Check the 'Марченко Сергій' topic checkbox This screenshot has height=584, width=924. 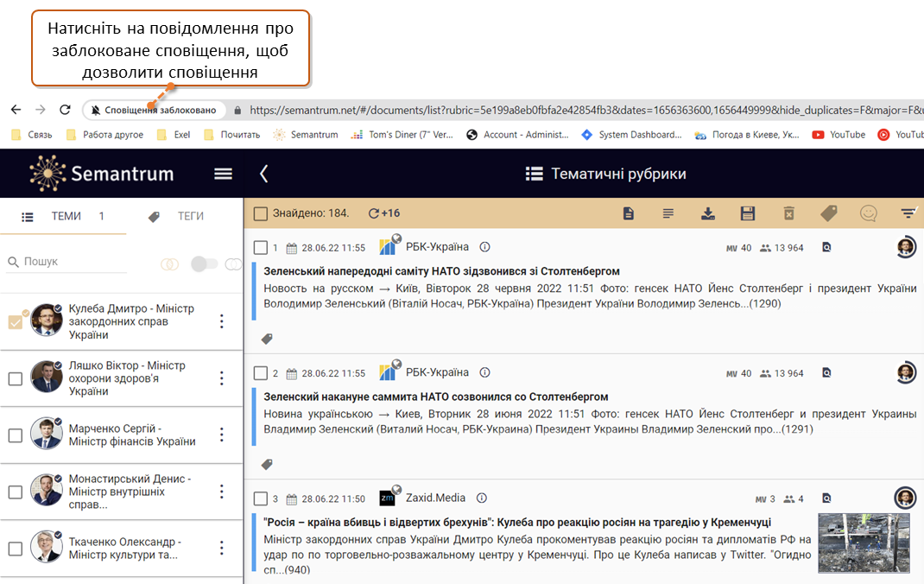[16, 435]
